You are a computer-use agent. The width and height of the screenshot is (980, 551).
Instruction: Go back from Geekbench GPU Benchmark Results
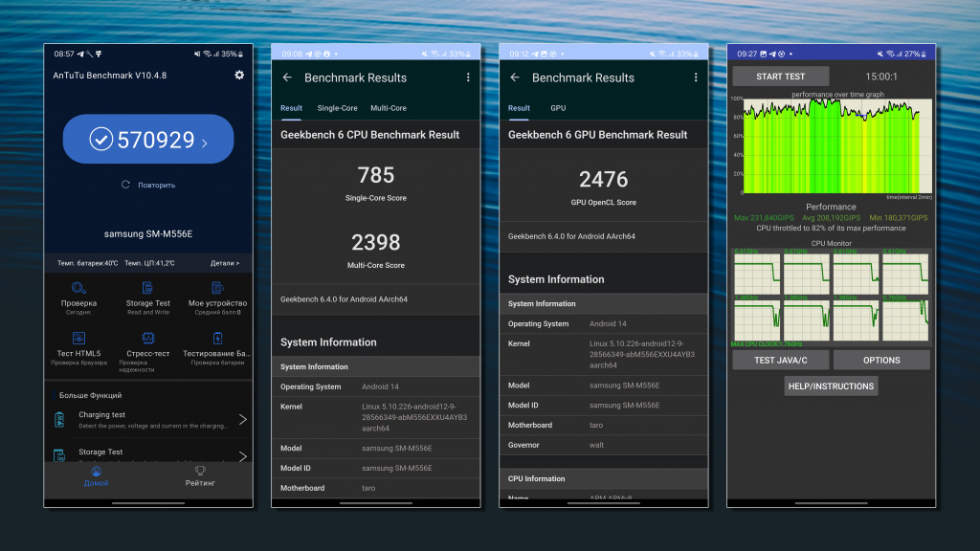click(x=515, y=77)
